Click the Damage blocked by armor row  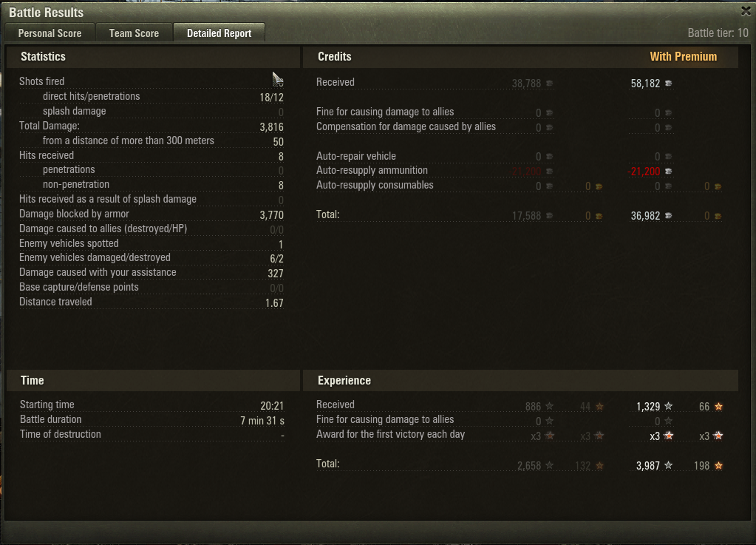click(151, 214)
